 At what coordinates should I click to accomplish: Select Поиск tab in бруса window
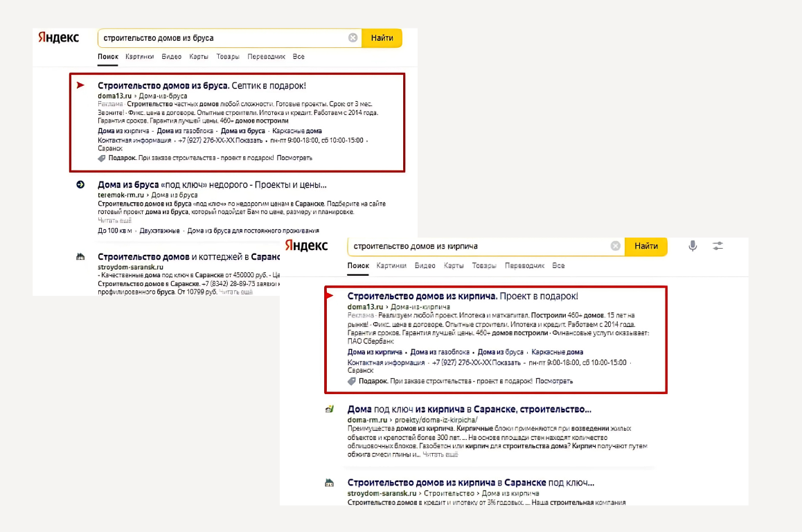point(108,57)
